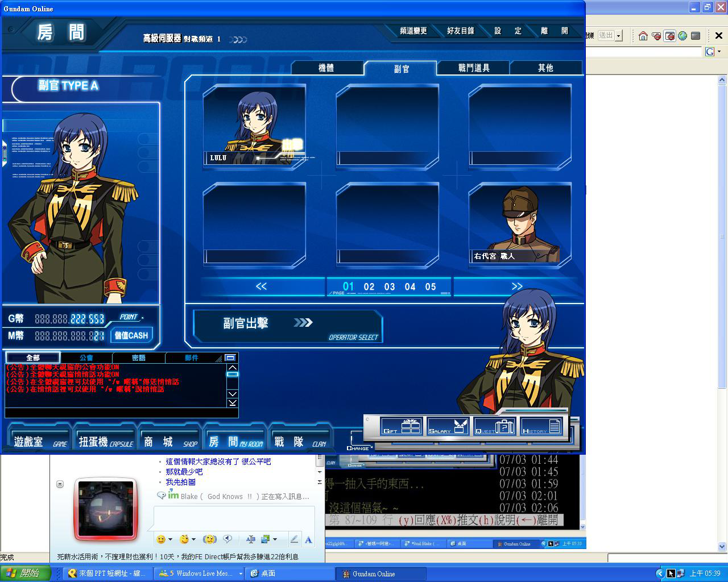Collapse the Messenger display picture arrow

(60, 484)
